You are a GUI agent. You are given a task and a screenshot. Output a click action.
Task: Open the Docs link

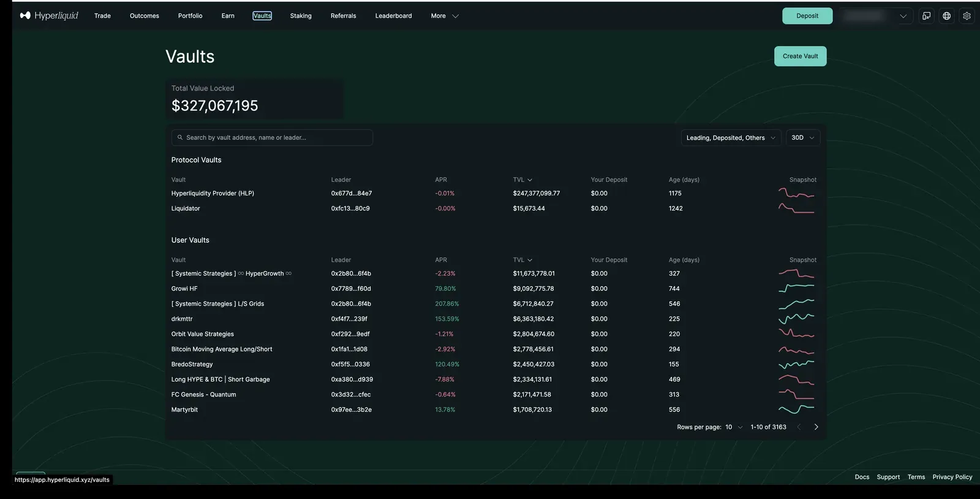pyautogui.click(x=862, y=477)
